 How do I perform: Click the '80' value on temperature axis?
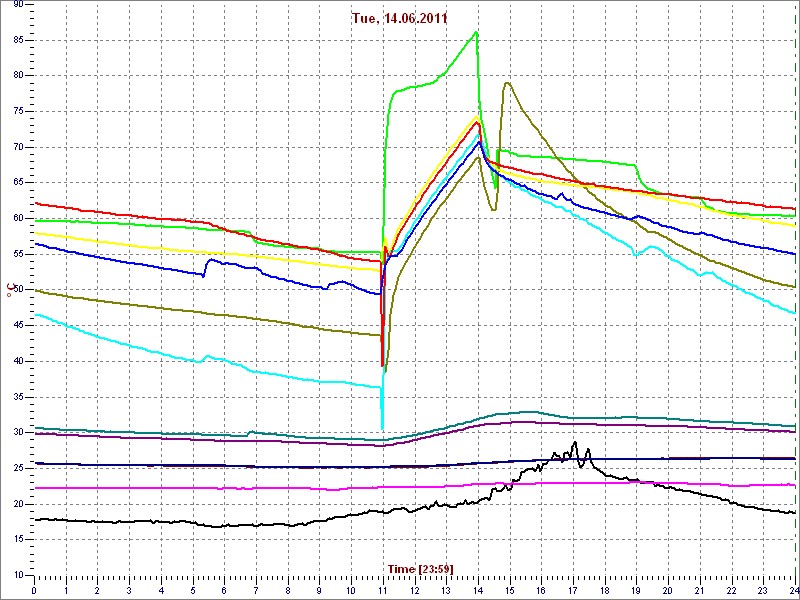(x=18, y=76)
